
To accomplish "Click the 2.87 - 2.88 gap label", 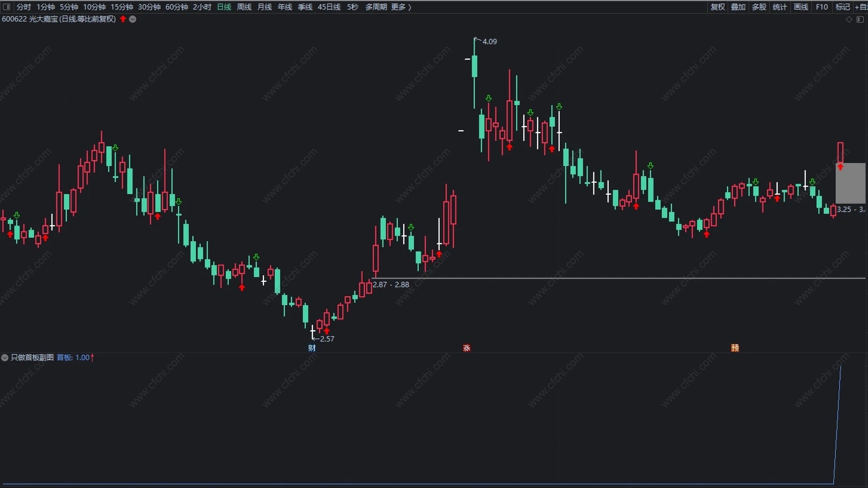I will click(391, 285).
